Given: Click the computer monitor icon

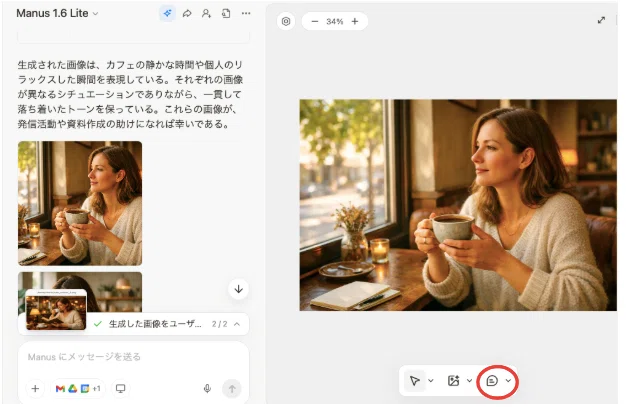Looking at the screenshot, I should 120,388.
